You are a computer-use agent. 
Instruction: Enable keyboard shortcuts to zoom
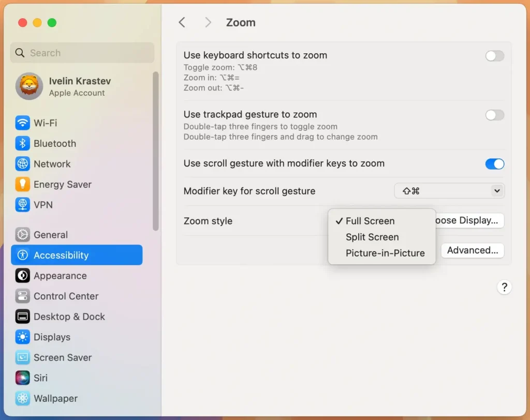coord(494,55)
